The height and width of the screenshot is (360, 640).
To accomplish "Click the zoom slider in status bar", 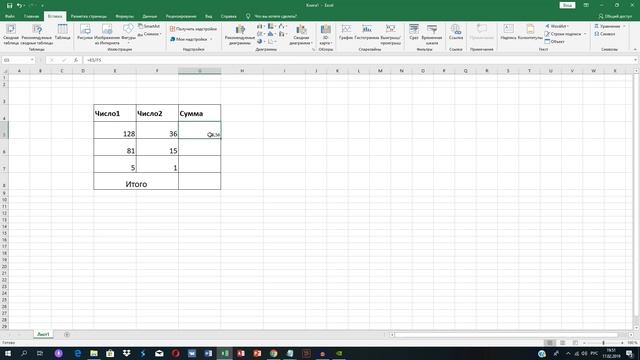I will [603, 343].
